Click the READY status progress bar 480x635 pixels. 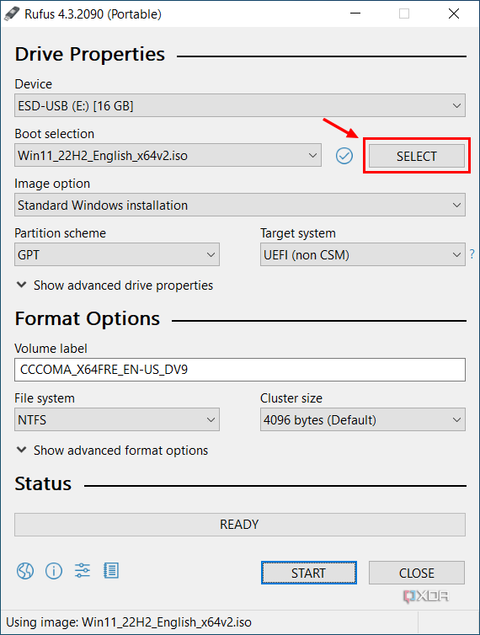point(240,525)
